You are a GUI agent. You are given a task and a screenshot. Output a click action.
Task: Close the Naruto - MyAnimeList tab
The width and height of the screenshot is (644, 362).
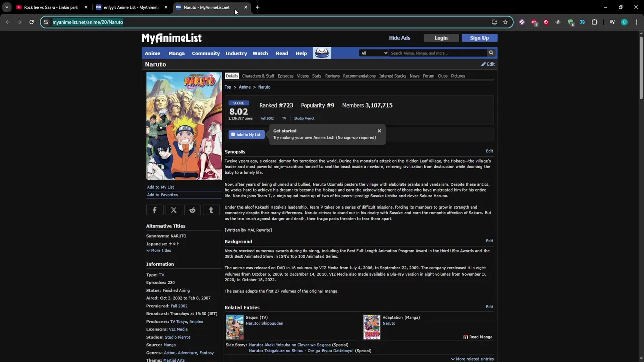(x=246, y=7)
